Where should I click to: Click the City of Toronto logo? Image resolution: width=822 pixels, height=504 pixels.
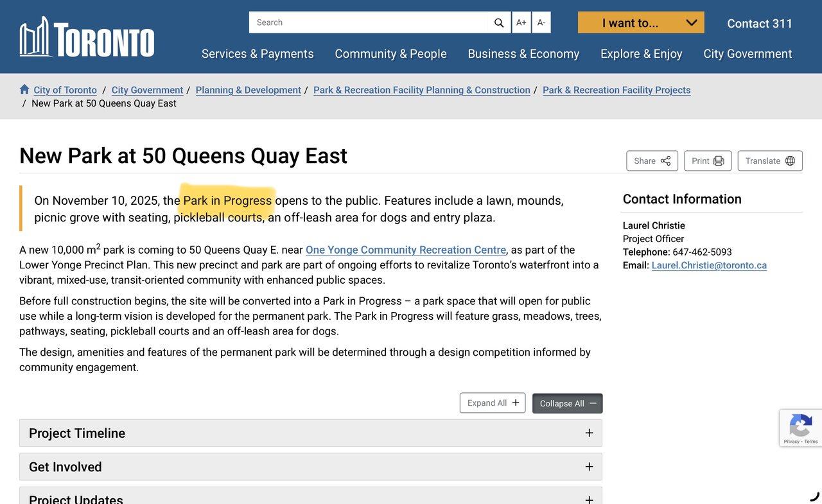pos(87,38)
